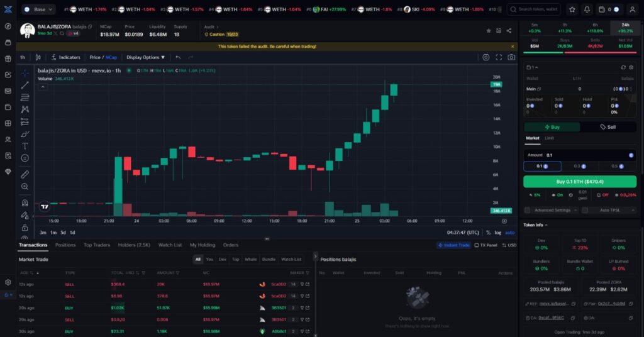Switch to the Orders tab
Viewport: 644px width, 337px height.
(x=230, y=245)
